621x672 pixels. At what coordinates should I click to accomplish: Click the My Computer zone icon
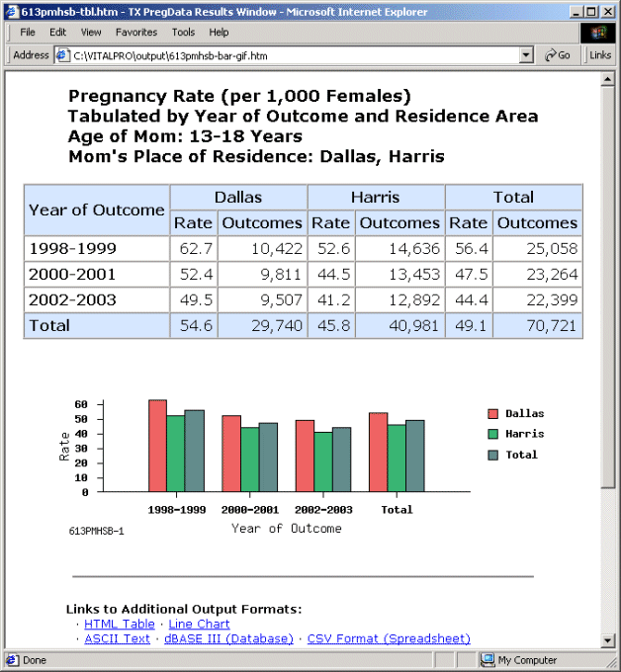pos(488,660)
